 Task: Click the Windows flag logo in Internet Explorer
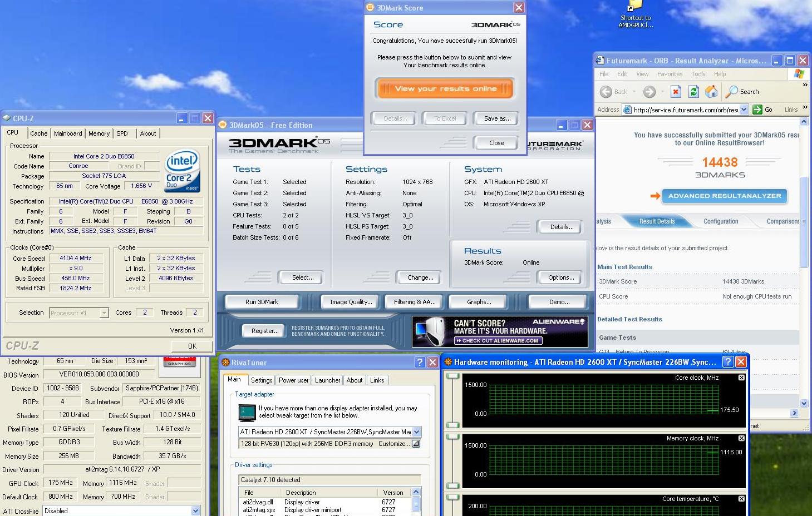click(x=799, y=74)
